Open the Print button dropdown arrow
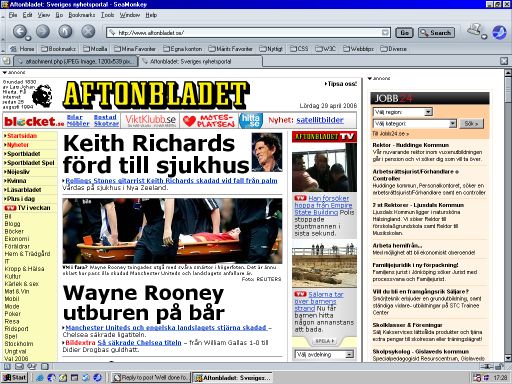 tap(484, 36)
